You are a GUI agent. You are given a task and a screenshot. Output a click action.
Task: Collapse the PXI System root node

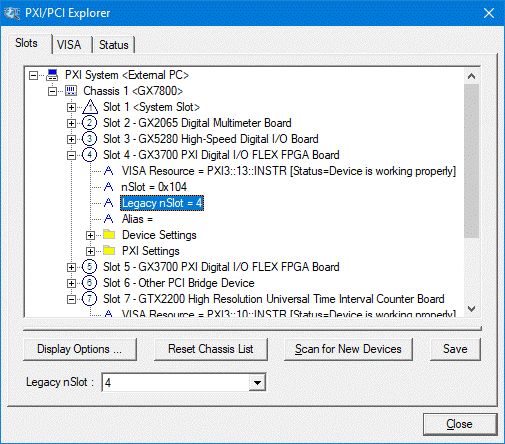[x=33, y=75]
